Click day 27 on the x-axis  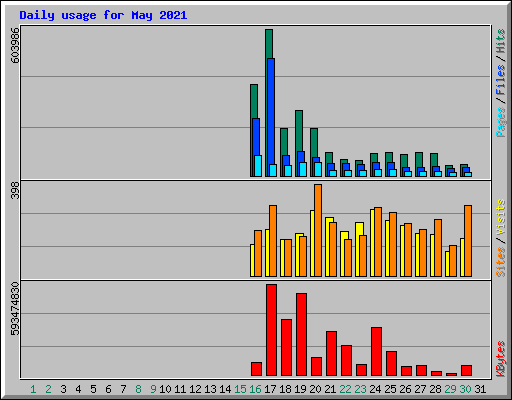click(x=420, y=389)
